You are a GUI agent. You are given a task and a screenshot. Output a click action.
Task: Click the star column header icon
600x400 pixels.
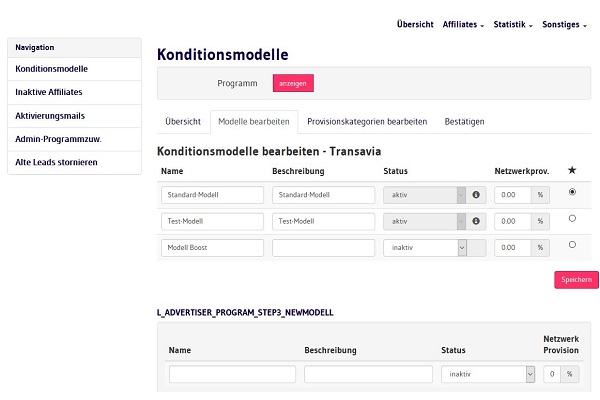[572, 171]
